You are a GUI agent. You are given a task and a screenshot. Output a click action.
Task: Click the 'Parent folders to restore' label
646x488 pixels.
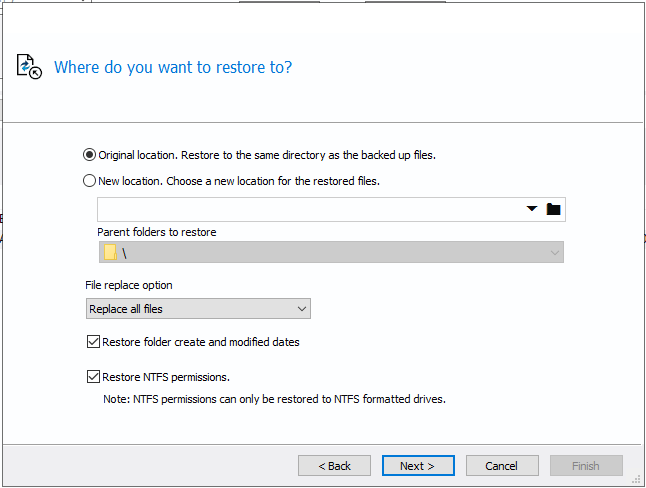point(156,232)
